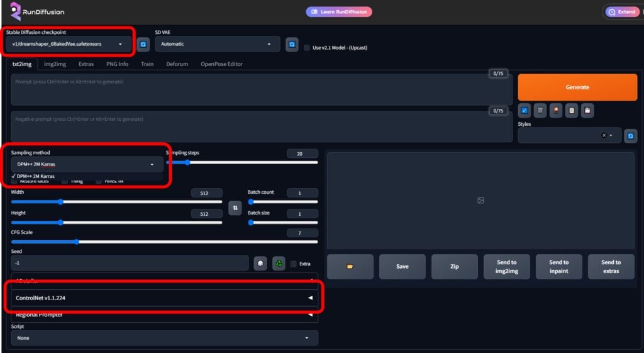Expand the ControlNet v1.1.224 section
The width and height of the screenshot is (644, 353).
[164, 298]
